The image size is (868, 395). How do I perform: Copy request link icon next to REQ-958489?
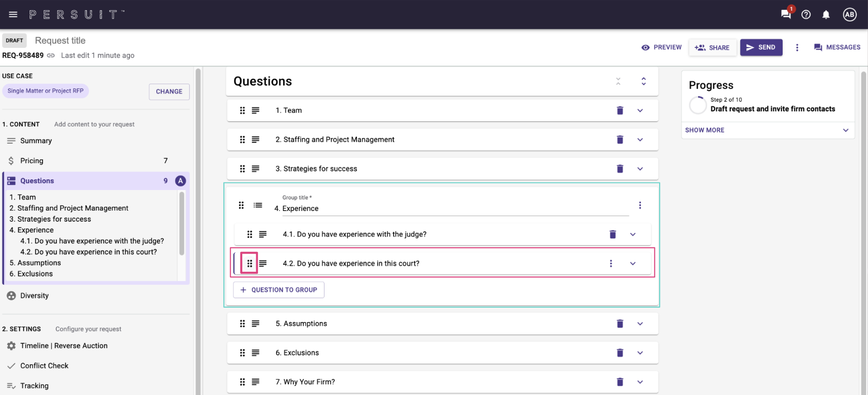(x=51, y=55)
